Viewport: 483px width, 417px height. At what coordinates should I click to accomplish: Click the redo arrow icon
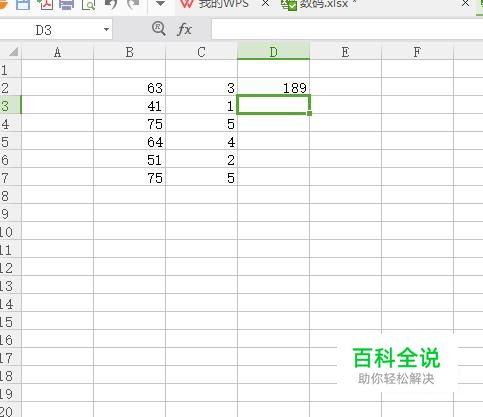(x=133, y=4)
